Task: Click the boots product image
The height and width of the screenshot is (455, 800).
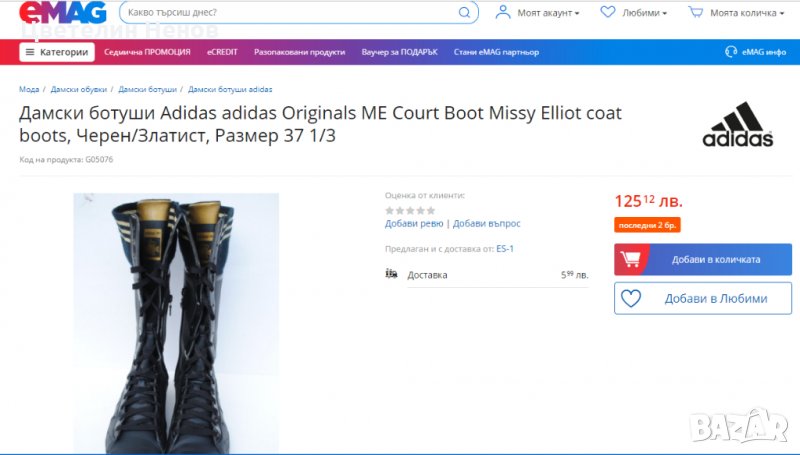Action: (176, 322)
